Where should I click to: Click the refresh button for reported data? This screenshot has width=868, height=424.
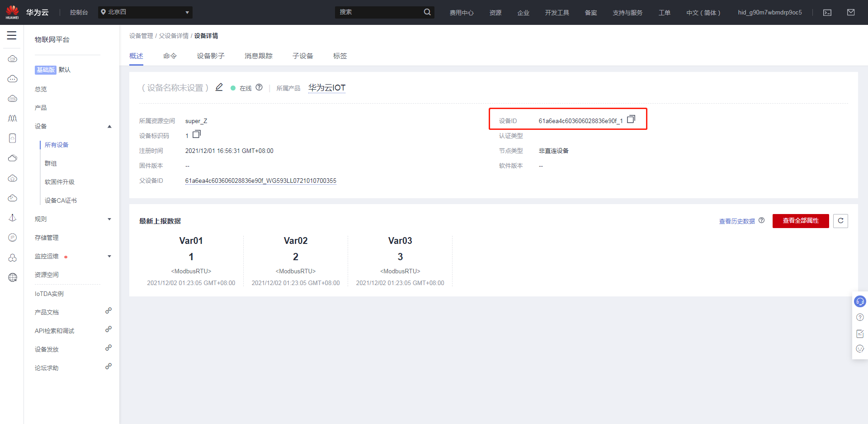pos(840,221)
